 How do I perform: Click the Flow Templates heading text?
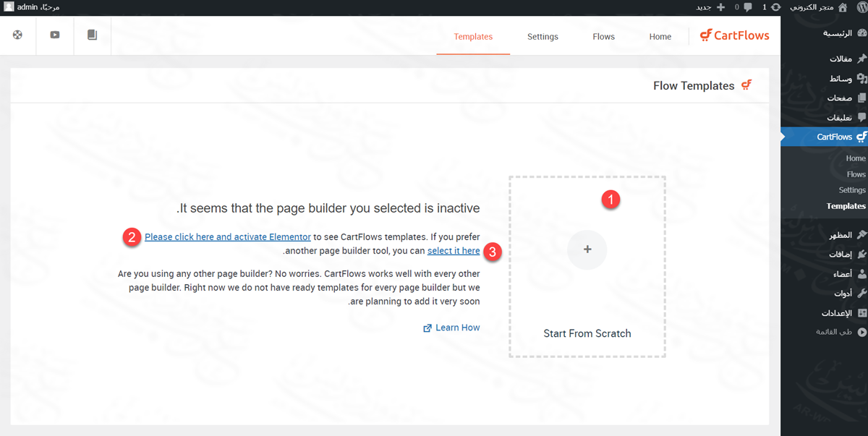694,85
